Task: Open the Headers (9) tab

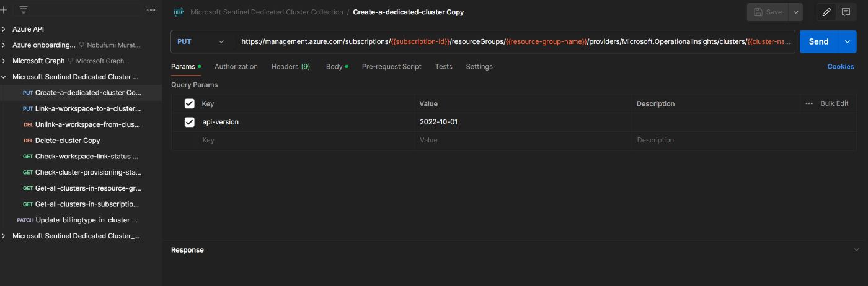Action: [291, 66]
